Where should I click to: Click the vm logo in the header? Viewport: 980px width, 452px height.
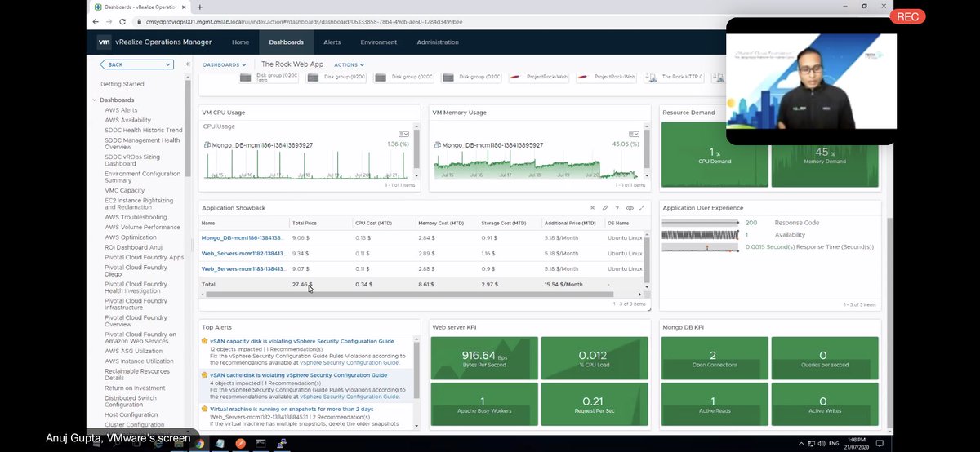(104, 42)
